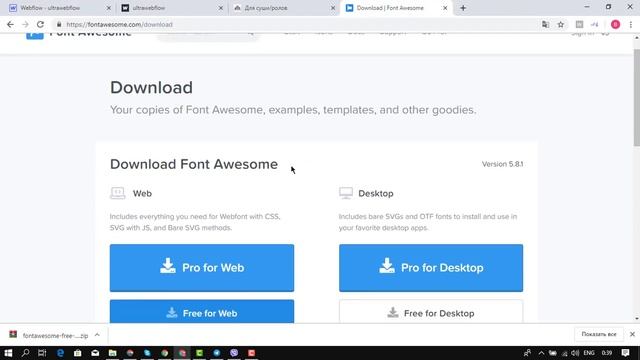Open Windows taskbar search

pyautogui.click(x=25, y=353)
